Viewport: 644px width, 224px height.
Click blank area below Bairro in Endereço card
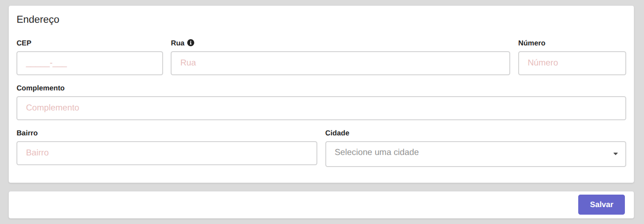(x=167, y=175)
